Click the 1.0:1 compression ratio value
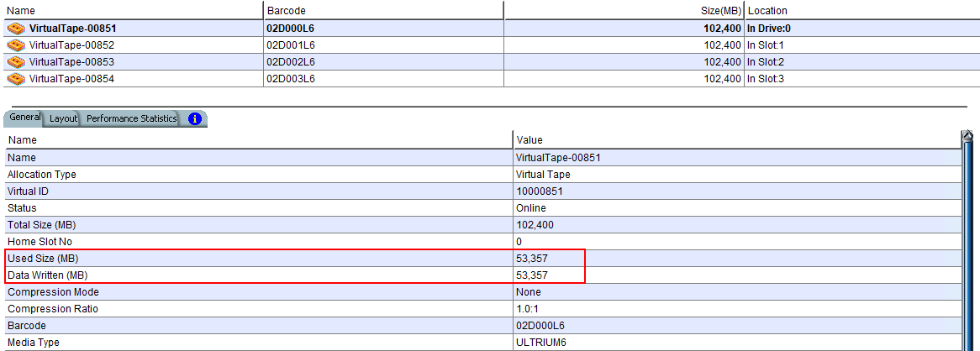The image size is (980, 351). click(528, 309)
